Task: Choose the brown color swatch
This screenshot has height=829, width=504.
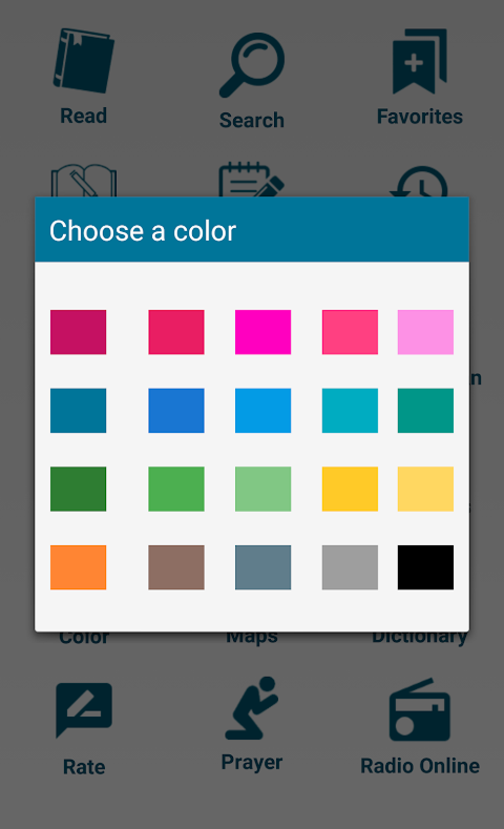Action: coord(176,567)
